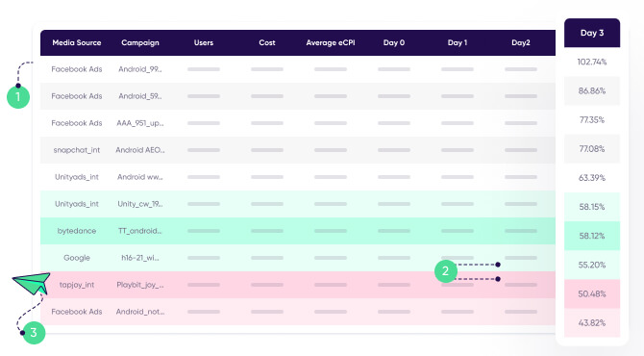644x356 pixels.
Task: Select the Google h16-21 campaign row
Action: pyautogui.click(x=298, y=258)
